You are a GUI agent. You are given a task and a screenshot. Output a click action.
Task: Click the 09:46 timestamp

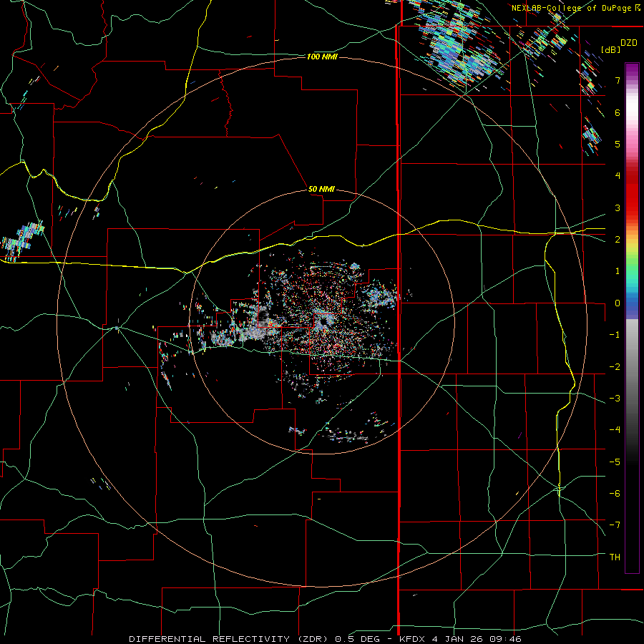point(506,639)
